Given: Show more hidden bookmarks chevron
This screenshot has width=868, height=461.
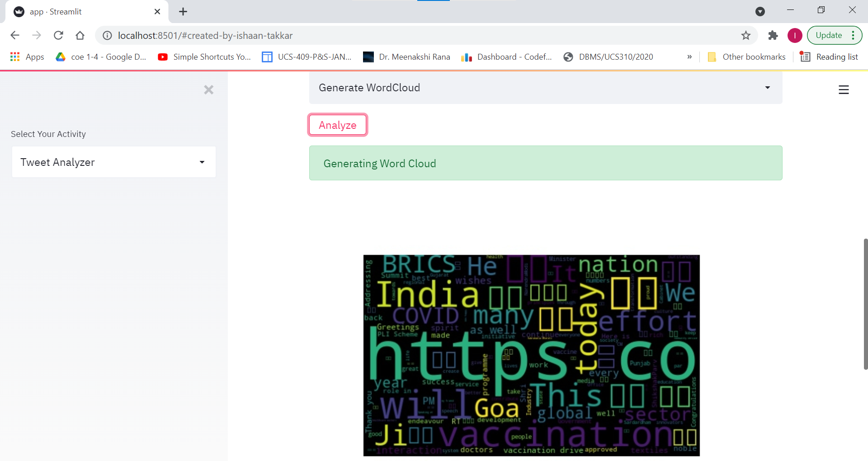Looking at the screenshot, I should point(689,57).
